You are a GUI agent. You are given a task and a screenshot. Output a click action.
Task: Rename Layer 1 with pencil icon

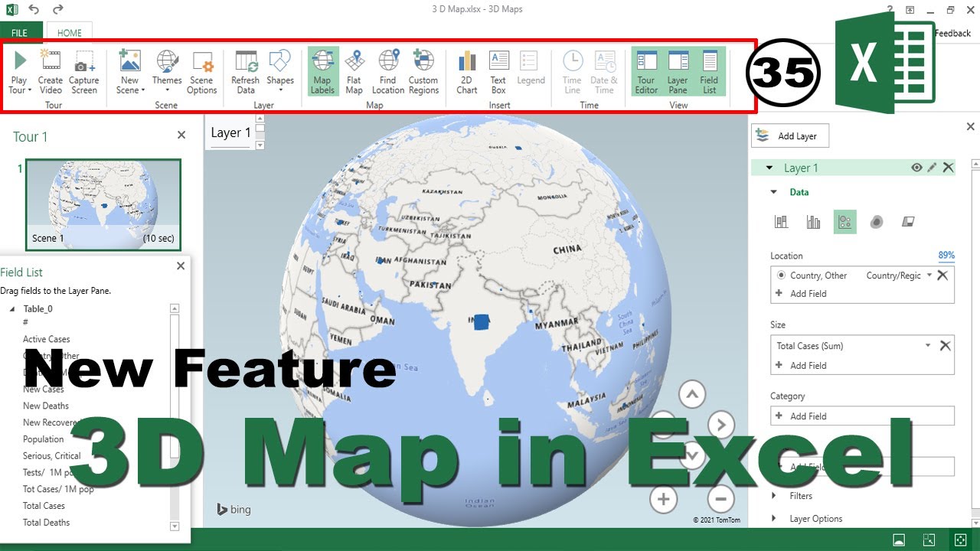932,168
